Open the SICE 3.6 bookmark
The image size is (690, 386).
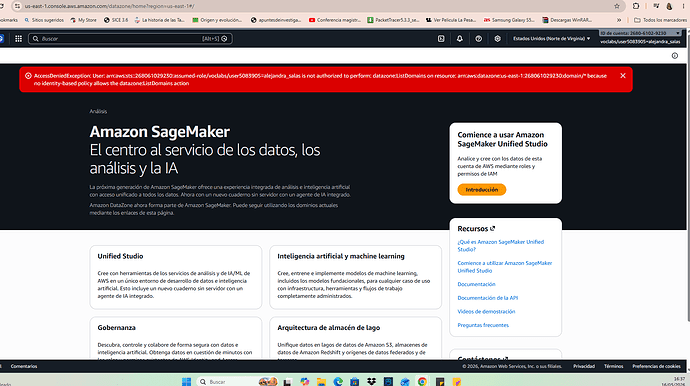116,20
